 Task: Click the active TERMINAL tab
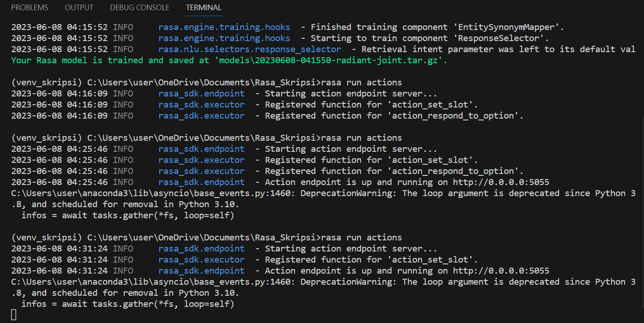(203, 8)
